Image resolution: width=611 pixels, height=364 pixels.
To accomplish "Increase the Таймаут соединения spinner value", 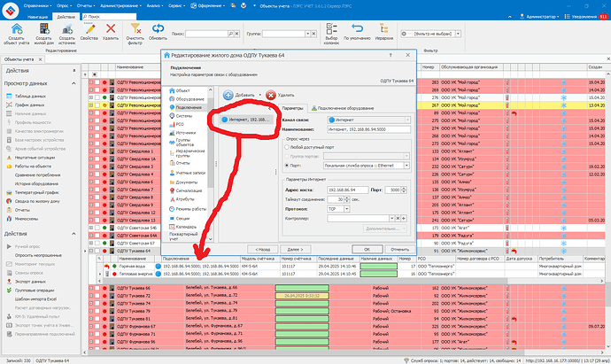I will 347,197.
